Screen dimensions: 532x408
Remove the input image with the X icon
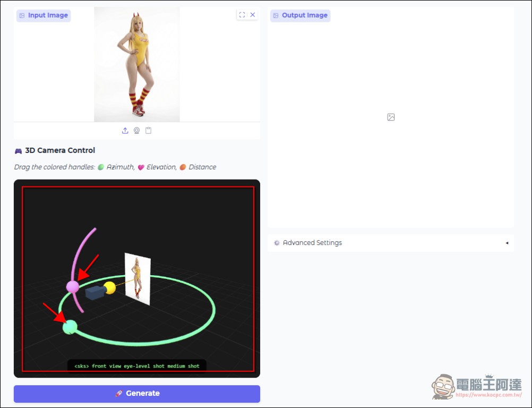pyautogui.click(x=252, y=14)
